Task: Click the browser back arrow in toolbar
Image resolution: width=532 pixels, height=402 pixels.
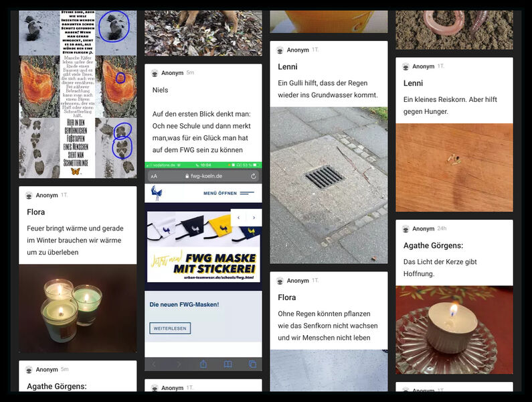Action: pos(154,364)
